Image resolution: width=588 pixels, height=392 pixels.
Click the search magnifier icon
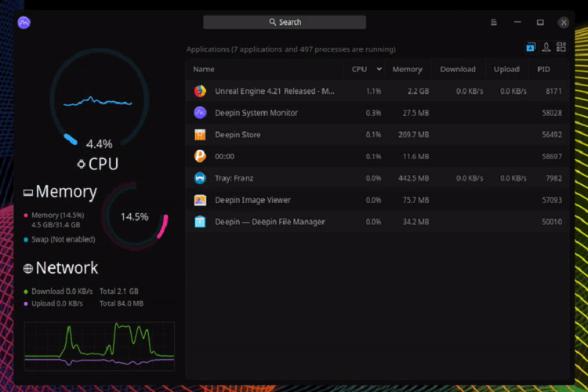[x=272, y=22]
